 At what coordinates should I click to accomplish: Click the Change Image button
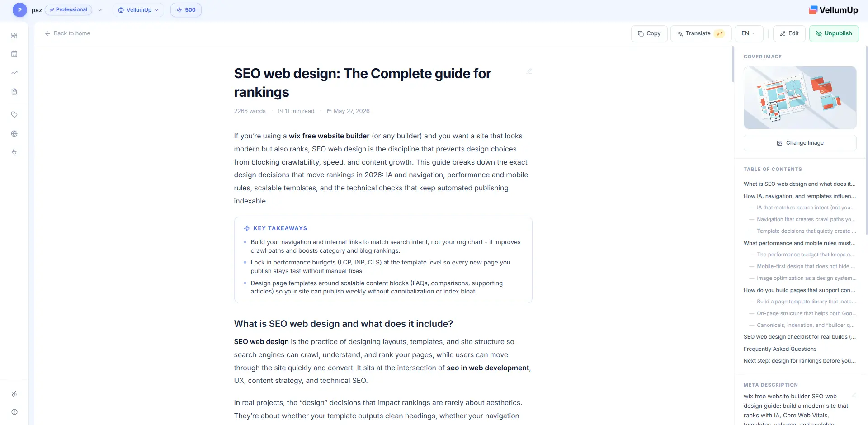point(800,143)
